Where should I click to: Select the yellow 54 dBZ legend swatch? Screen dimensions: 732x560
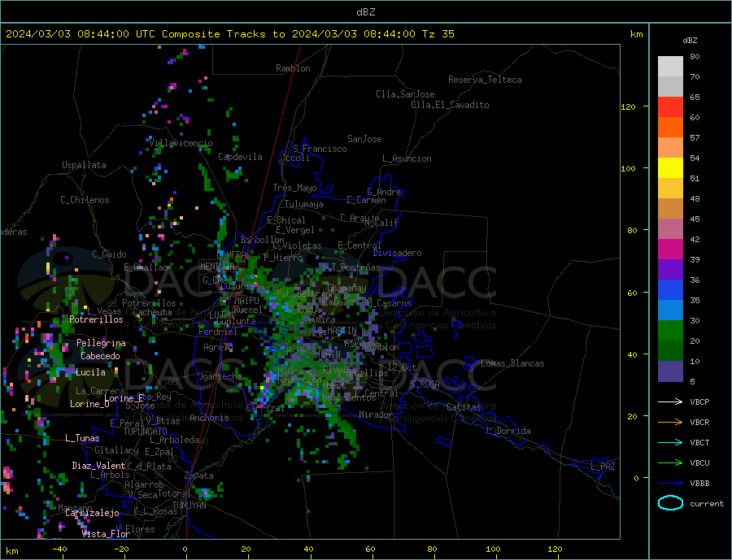(x=670, y=167)
